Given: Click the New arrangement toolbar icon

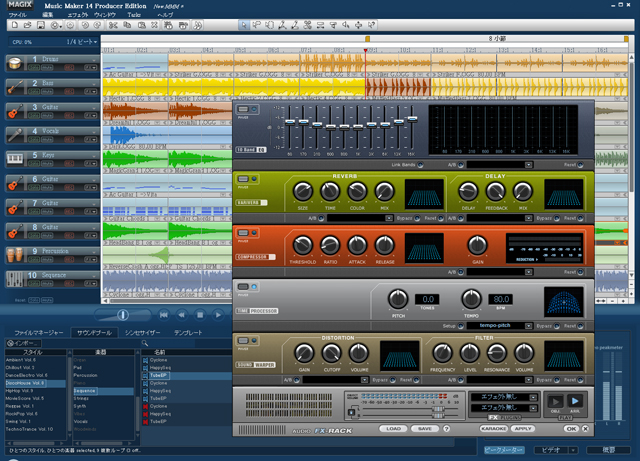Looking at the screenshot, I should point(15,25).
